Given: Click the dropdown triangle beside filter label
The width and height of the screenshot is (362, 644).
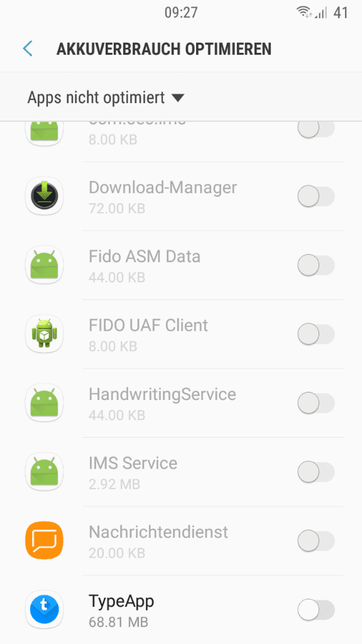Looking at the screenshot, I should (x=178, y=98).
